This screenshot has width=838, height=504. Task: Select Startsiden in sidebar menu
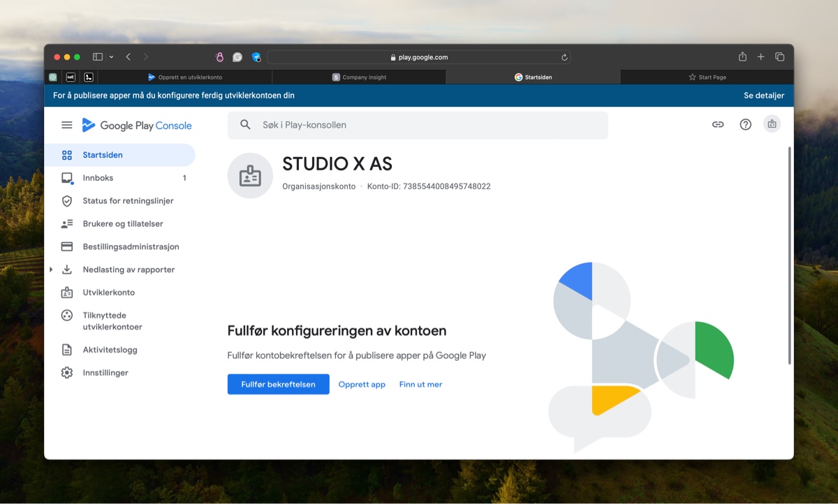120,155
